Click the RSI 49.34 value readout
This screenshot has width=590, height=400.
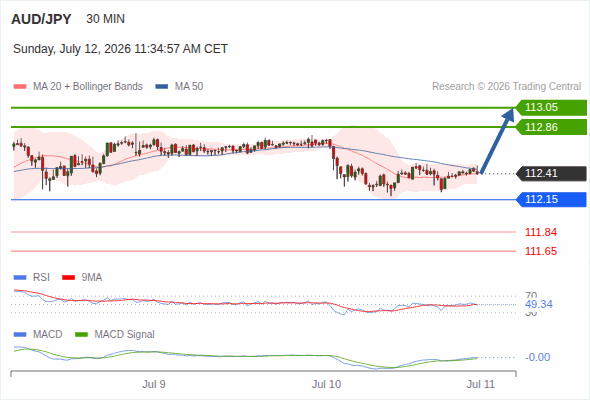(x=539, y=304)
